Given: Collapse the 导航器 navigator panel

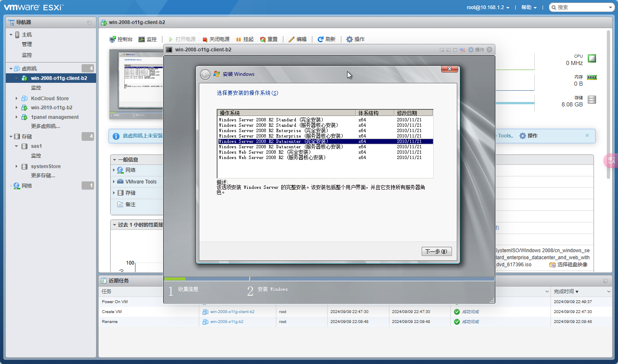Looking at the screenshot, I should [x=89, y=22].
